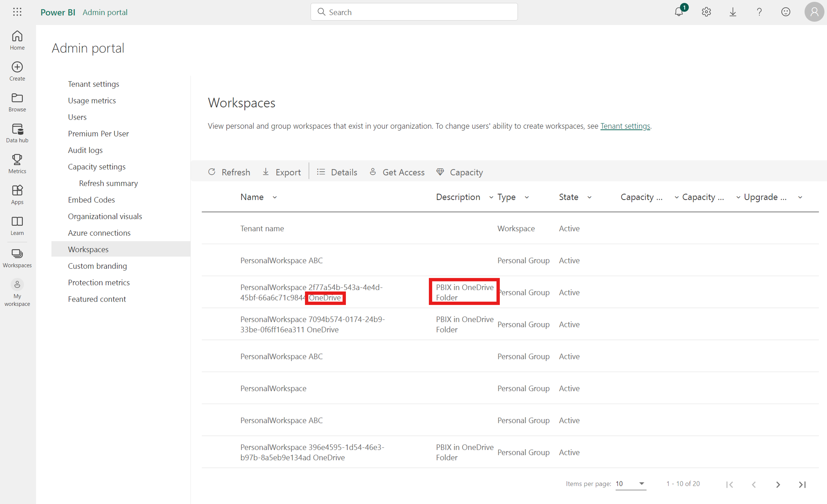
Task: Expand the State column dropdown chevron
Action: 589,197
